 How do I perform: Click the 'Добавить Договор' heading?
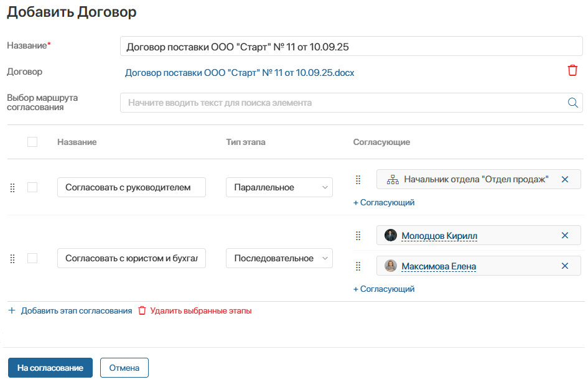72,12
